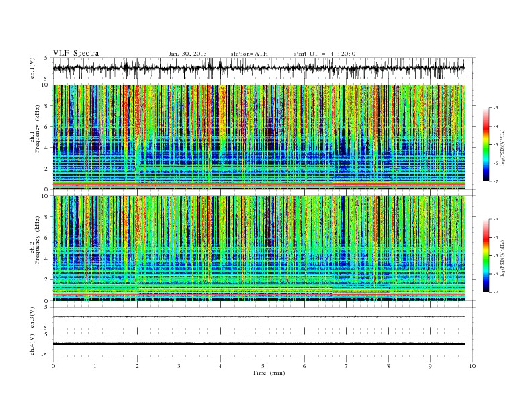532x411 pixels.
Task: Click the "-7" tick on lower colorbar
Action: coord(496,292)
